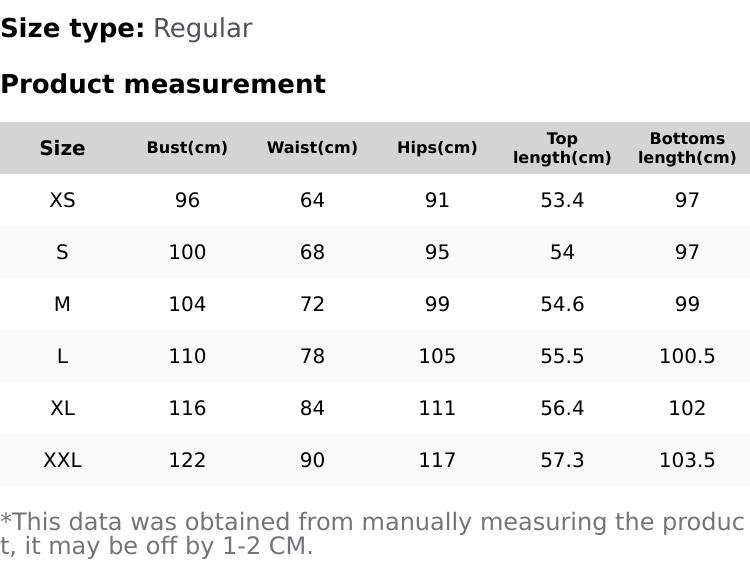Click the Size column header
The width and height of the screenshot is (750, 582).
(x=62, y=148)
